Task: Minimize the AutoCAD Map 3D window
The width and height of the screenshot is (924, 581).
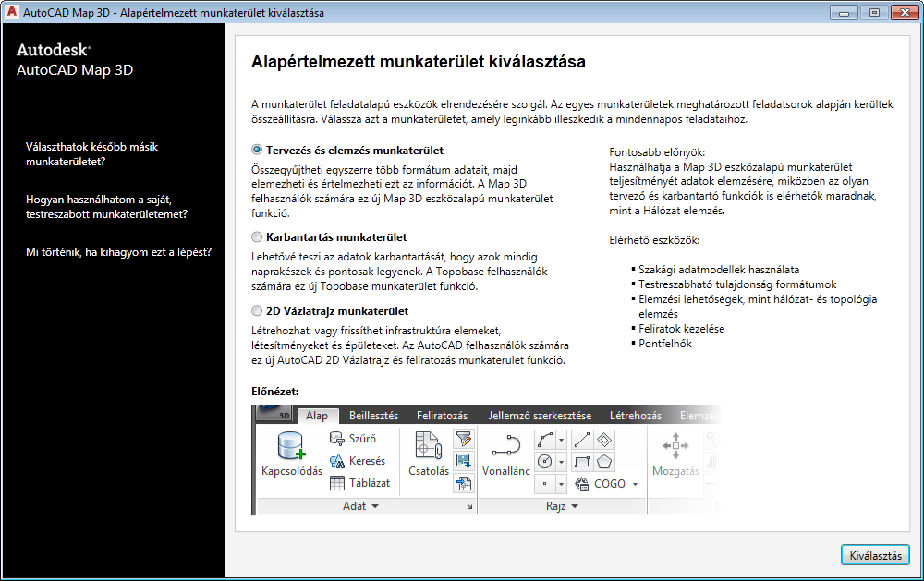Action: (844, 12)
